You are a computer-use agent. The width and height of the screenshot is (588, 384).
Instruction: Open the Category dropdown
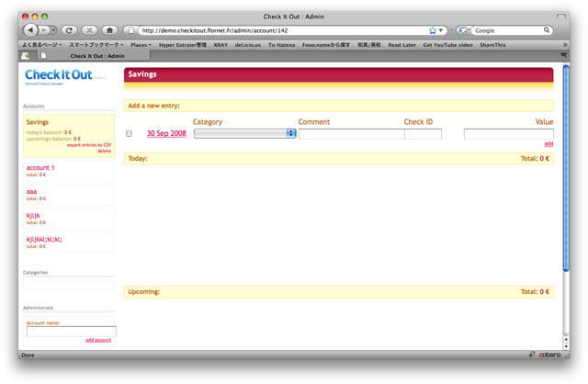pyautogui.click(x=245, y=133)
